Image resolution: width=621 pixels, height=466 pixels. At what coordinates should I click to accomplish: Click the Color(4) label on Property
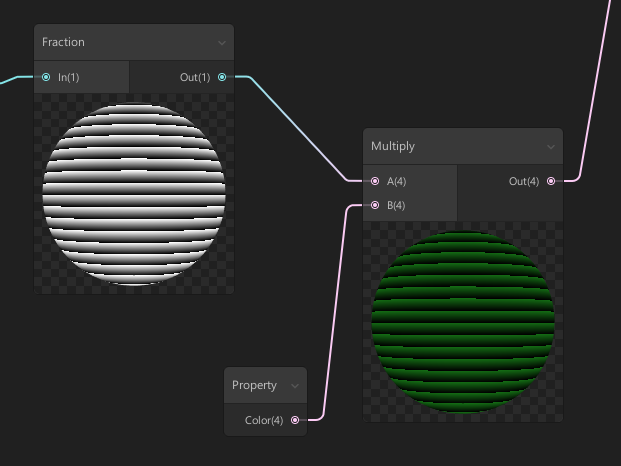point(264,420)
